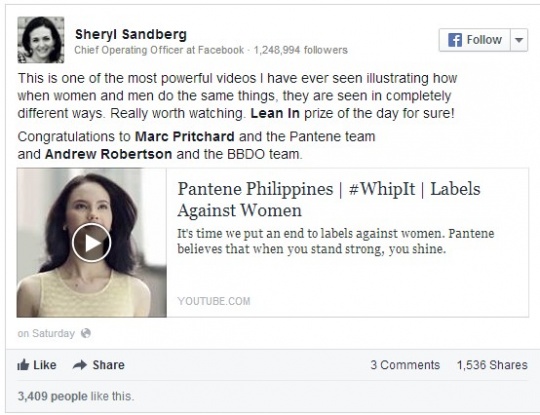Open Marc Pritchard's profile link

(185, 137)
